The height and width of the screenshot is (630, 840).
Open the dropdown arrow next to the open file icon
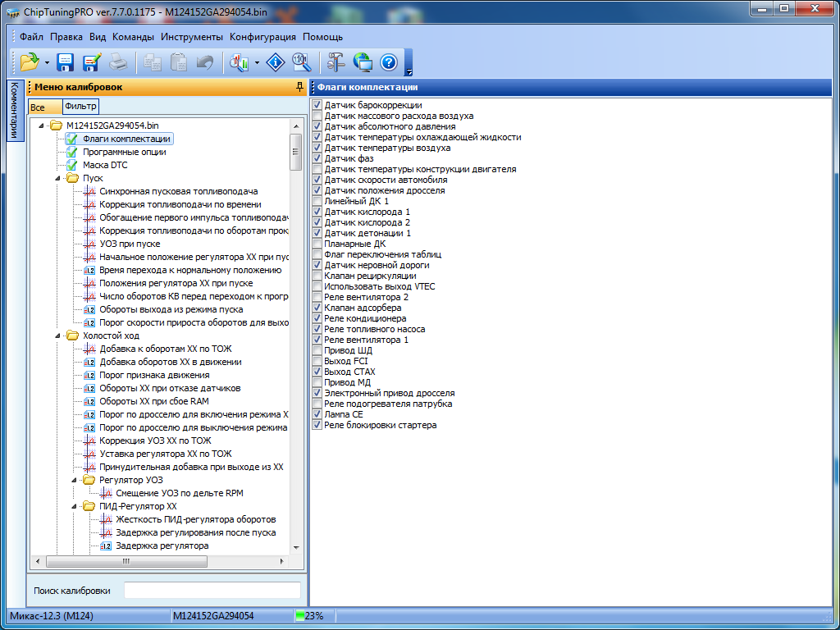pyautogui.click(x=47, y=62)
